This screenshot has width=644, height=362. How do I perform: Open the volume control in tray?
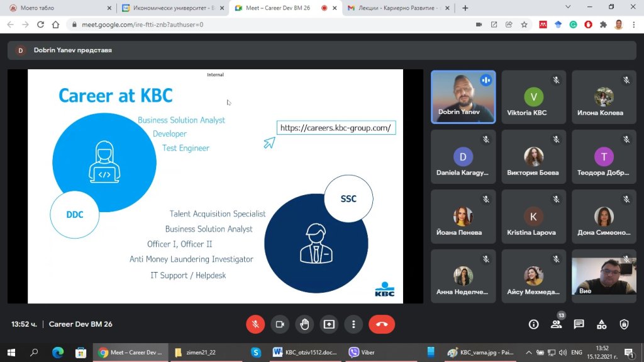[x=563, y=353]
